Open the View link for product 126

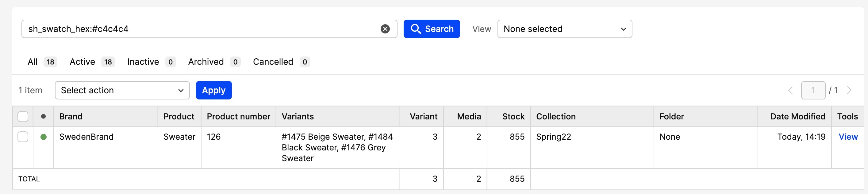coord(848,137)
